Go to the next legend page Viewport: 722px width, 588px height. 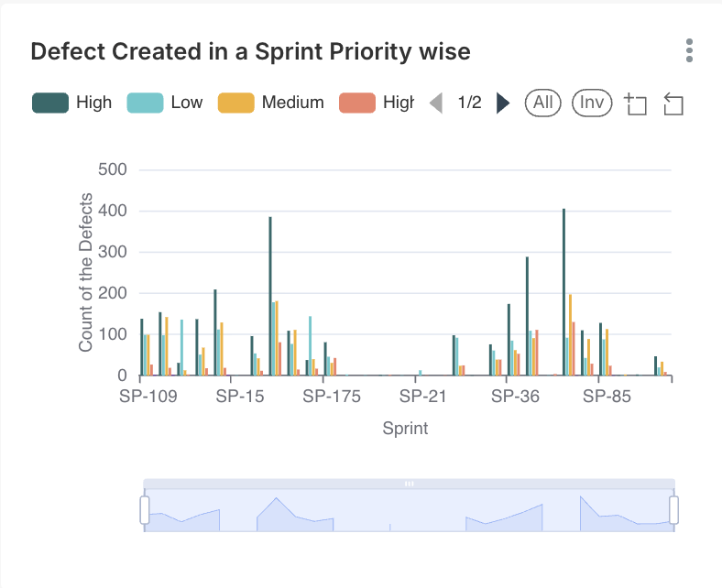[502, 103]
